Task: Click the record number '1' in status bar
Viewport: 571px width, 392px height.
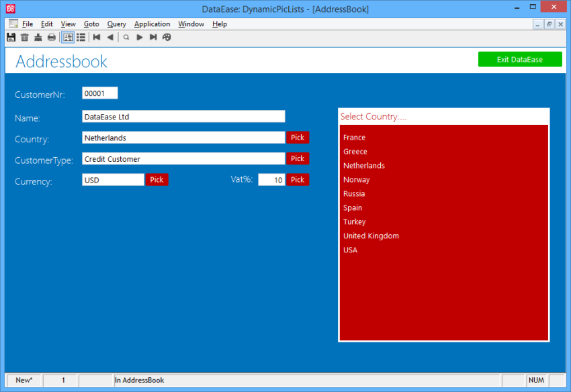Action: (63, 381)
